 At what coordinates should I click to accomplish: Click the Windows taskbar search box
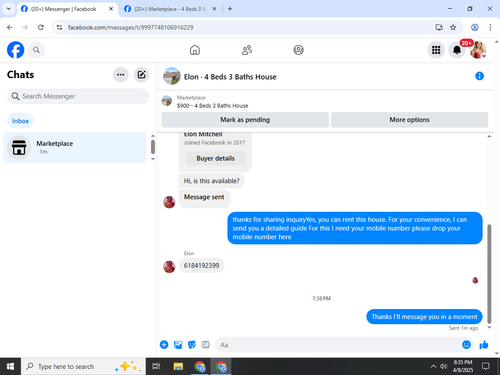(83, 367)
